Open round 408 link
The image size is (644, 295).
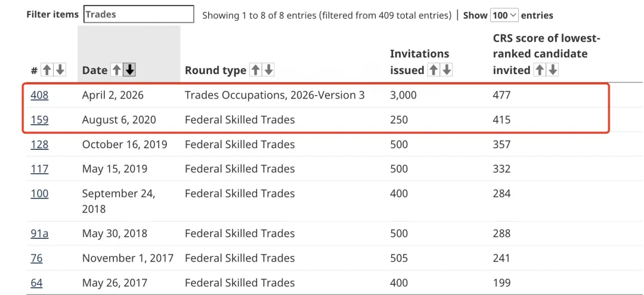[39, 96]
